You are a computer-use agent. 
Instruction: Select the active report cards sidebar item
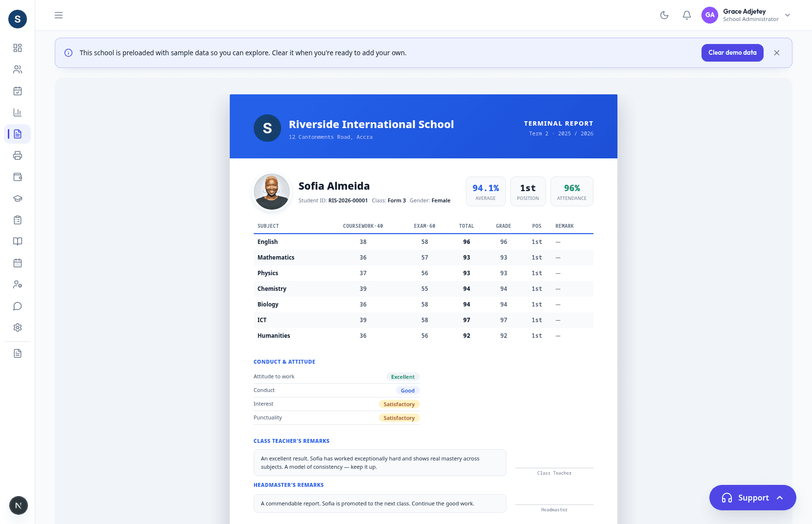[x=18, y=134]
